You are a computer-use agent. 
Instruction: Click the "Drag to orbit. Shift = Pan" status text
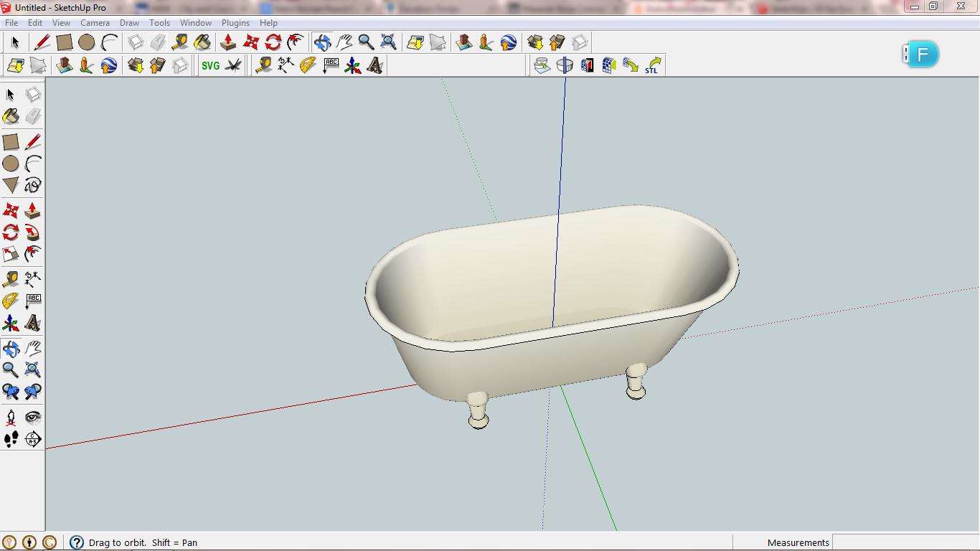click(143, 542)
